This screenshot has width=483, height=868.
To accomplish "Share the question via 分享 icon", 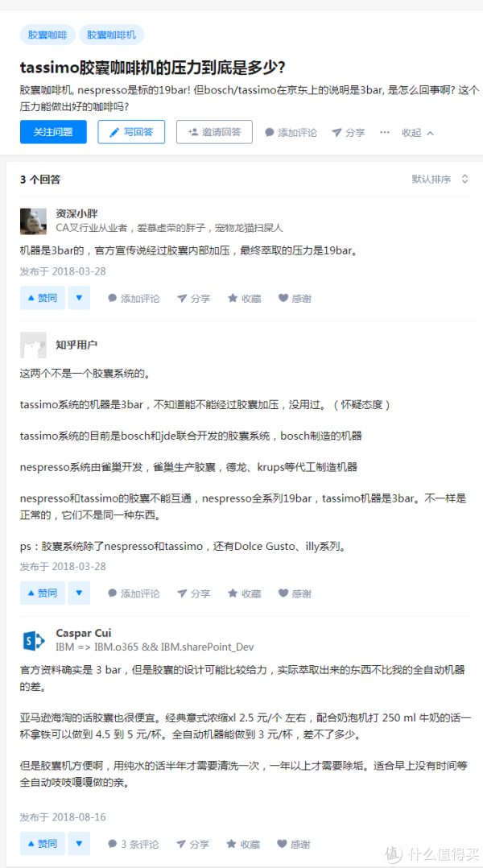I will pyautogui.click(x=348, y=132).
